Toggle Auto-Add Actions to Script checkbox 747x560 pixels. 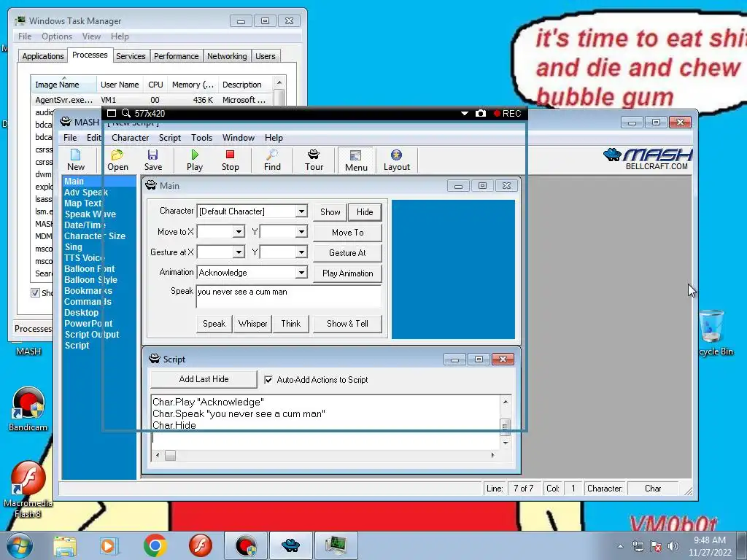pos(268,379)
